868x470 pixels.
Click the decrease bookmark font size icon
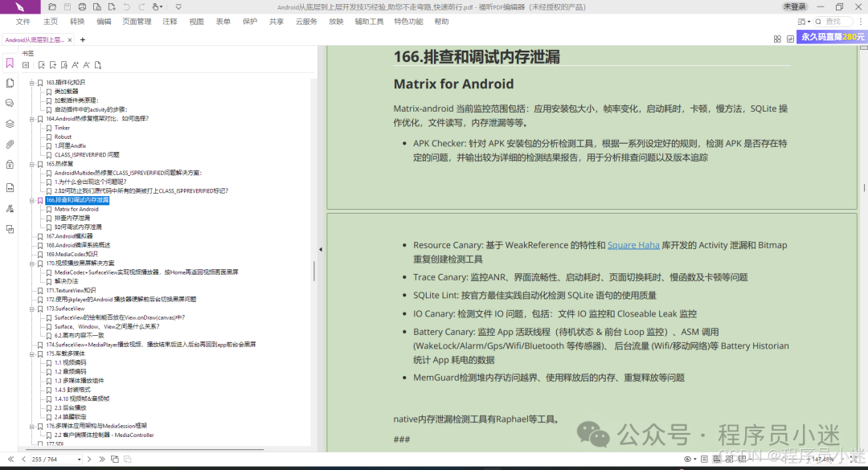(x=86, y=65)
